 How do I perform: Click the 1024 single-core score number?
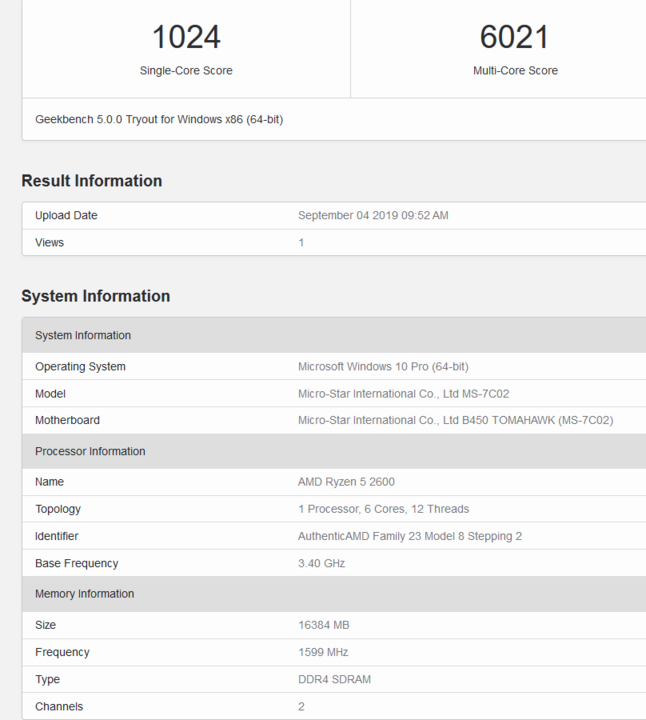(x=186, y=37)
